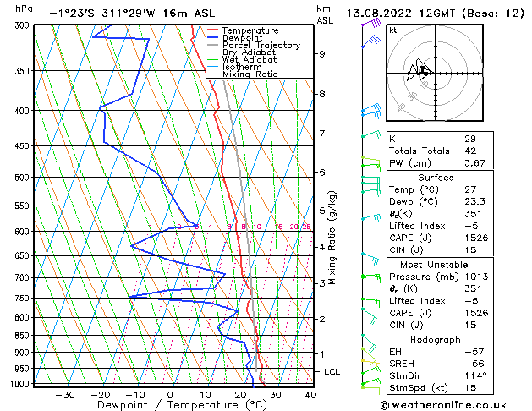The height and width of the screenshot is (411, 532).
Task: Click the 1000 hPa pressure axis label
Action: click(x=20, y=384)
